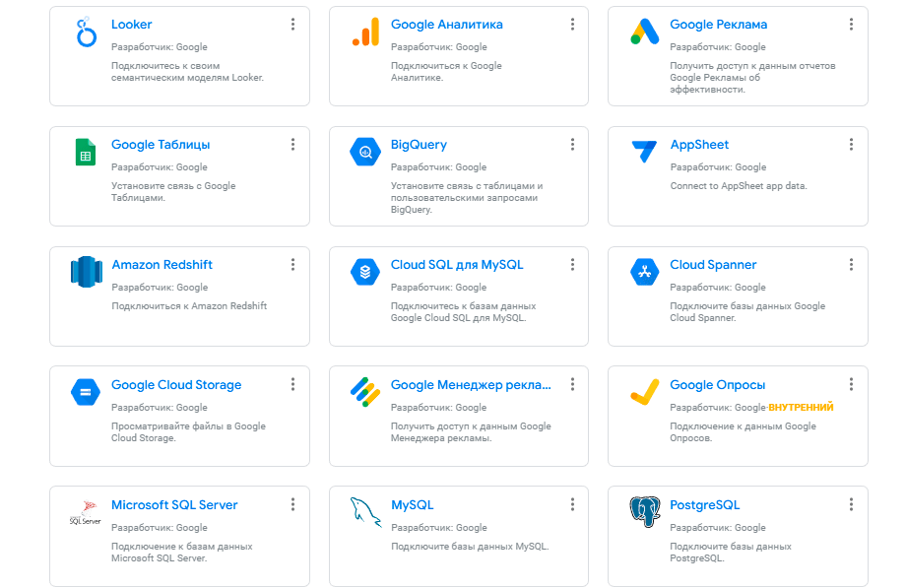Click the BigQuery hexagon icon
906x588 pixels.
pyautogui.click(x=365, y=152)
